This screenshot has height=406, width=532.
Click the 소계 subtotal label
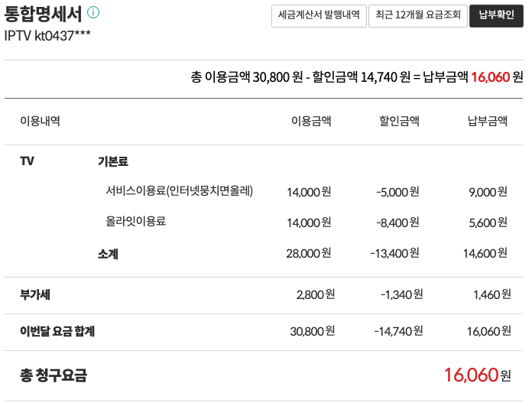point(108,254)
